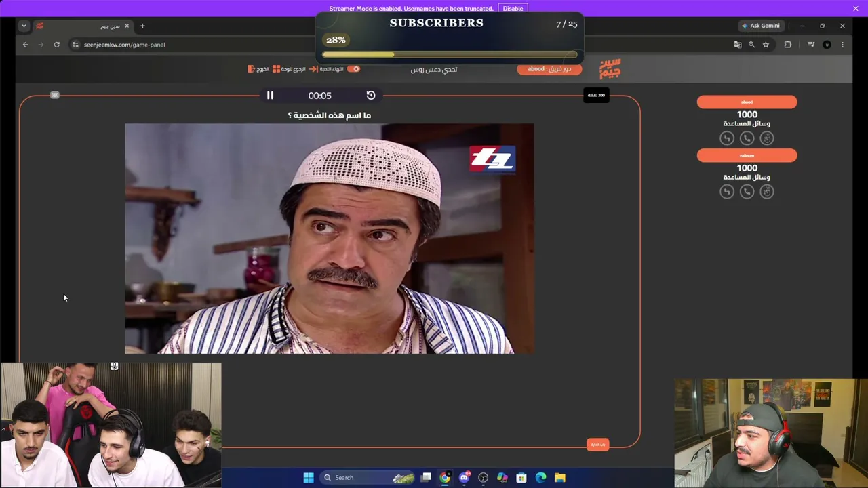Use zalloum team's phone call lifeline

pos(747,192)
